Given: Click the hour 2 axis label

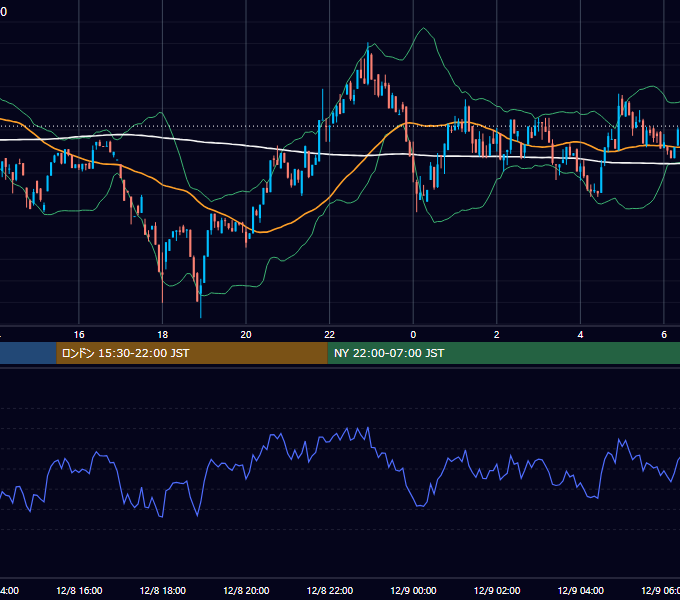Looking at the screenshot, I should [497, 335].
